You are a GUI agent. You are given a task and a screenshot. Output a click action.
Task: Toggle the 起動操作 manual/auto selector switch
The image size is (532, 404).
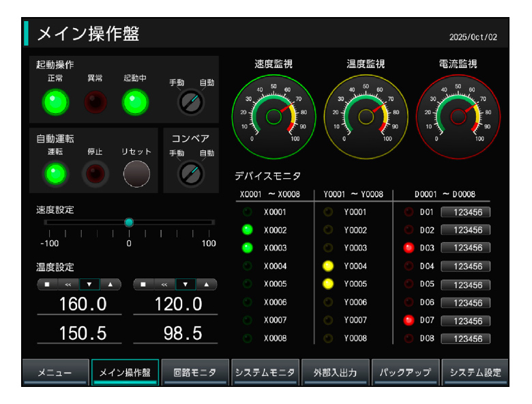point(190,102)
